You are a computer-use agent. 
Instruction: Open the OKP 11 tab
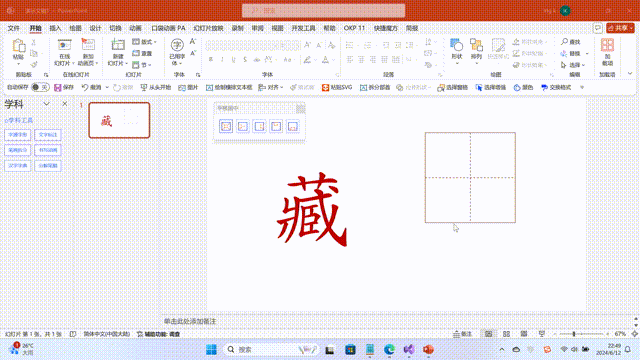pyautogui.click(x=354, y=28)
